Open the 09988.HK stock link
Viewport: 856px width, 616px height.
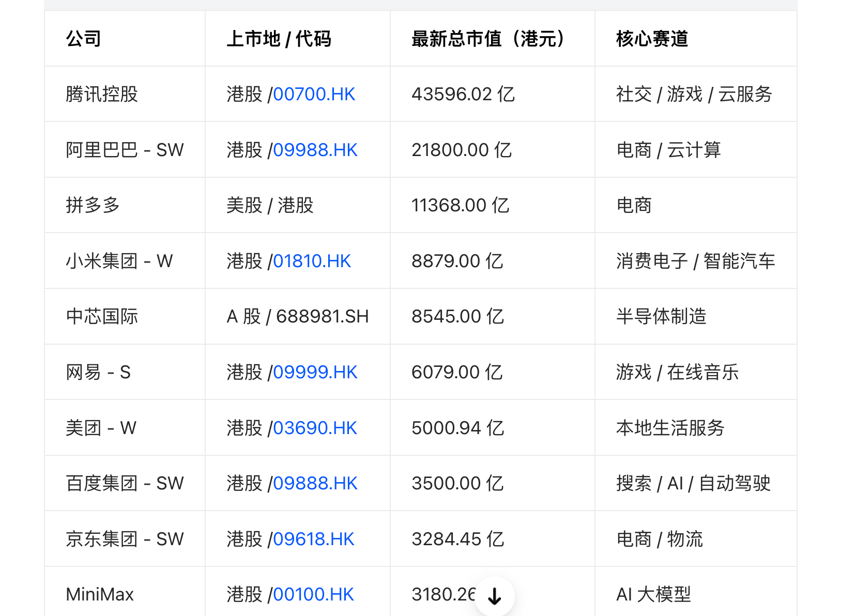315,150
